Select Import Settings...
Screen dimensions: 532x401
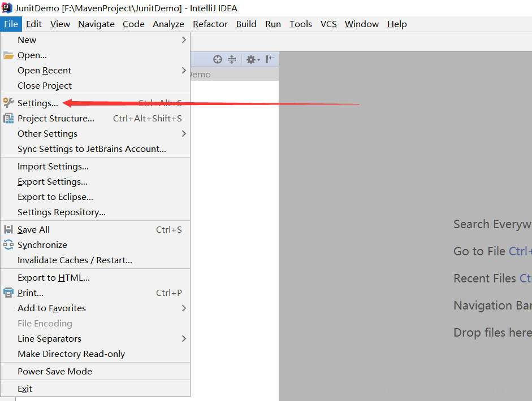[x=96, y=167]
